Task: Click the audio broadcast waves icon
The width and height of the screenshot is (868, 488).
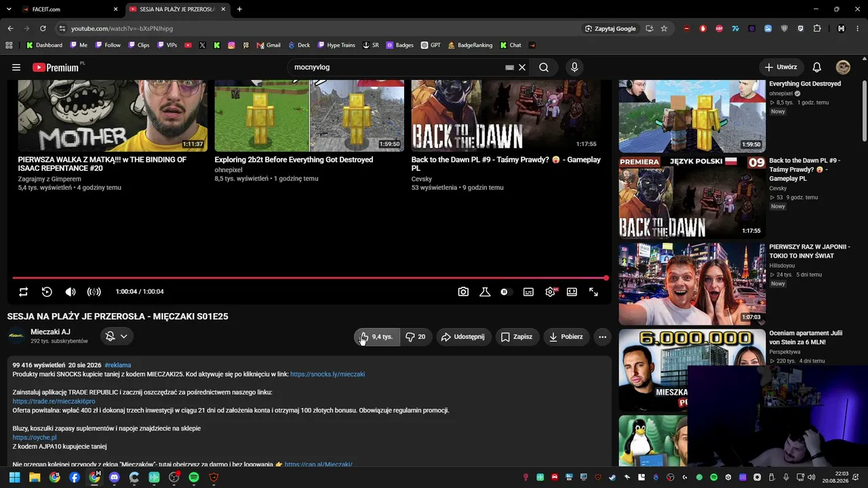Action: click(x=94, y=291)
